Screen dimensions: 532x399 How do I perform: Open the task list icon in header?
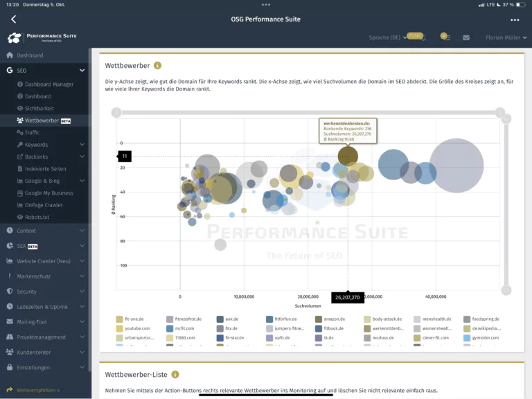[x=446, y=37]
